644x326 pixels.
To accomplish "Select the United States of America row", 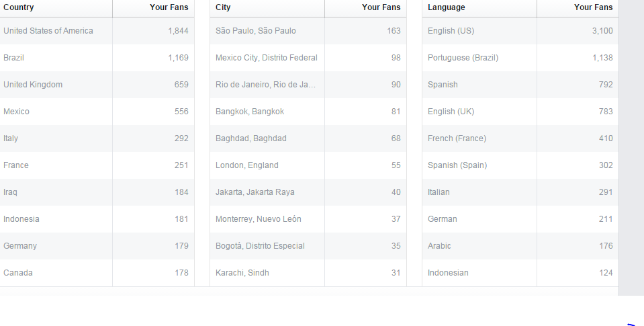I will click(x=48, y=31).
